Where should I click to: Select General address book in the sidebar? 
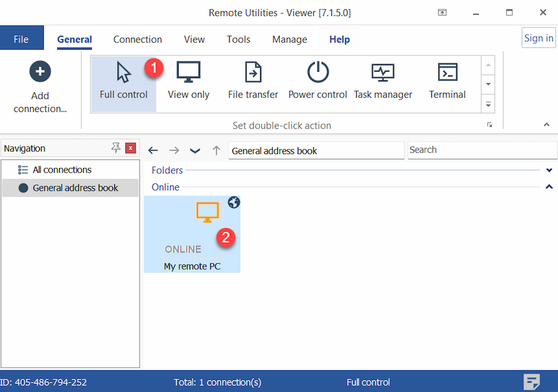75,187
